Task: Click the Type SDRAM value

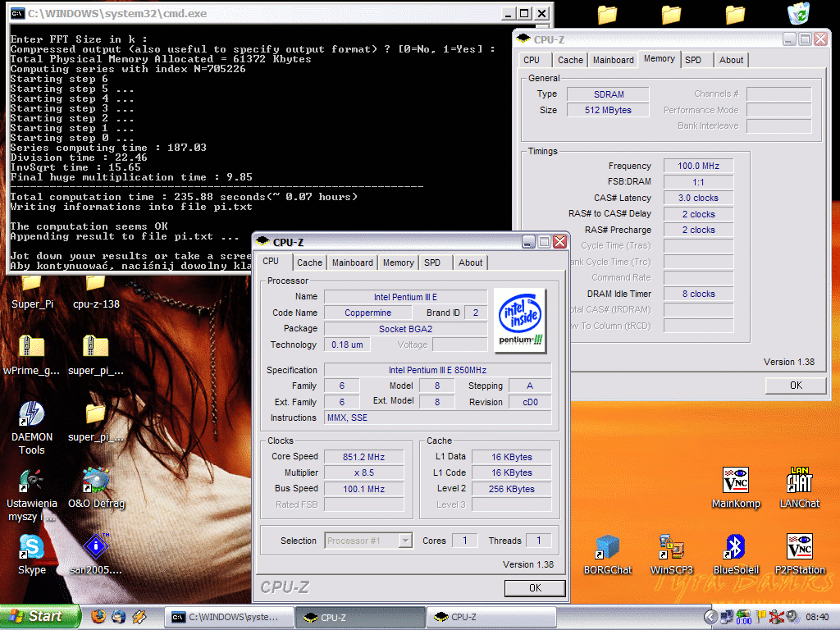Action: pyautogui.click(x=608, y=94)
